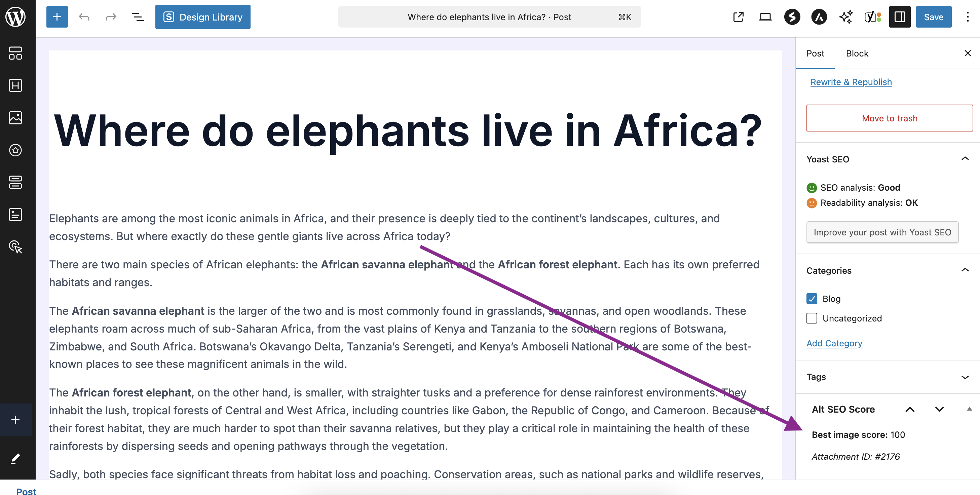980x495 pixels.
Task: Click the undo arrow icon
Action: point(84,17)
